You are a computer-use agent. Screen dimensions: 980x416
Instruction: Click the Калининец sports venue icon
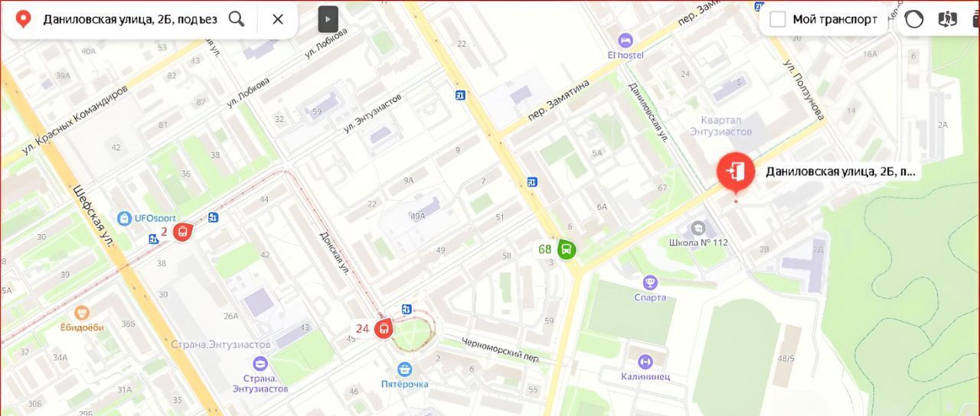pyautogui.click(x=645, y=361)
